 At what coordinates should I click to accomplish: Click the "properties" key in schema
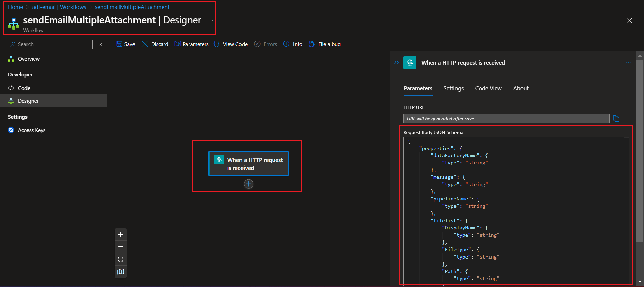436,148
